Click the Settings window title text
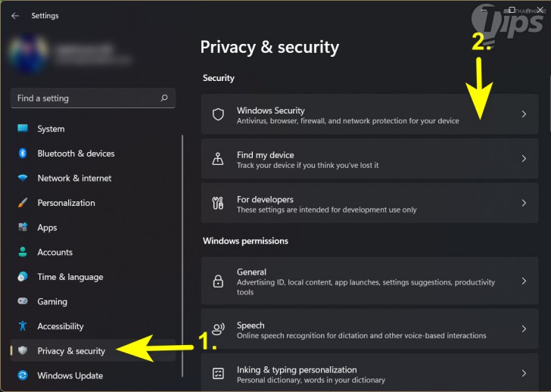This screenshot has width=551, height=392. [45, 16]
